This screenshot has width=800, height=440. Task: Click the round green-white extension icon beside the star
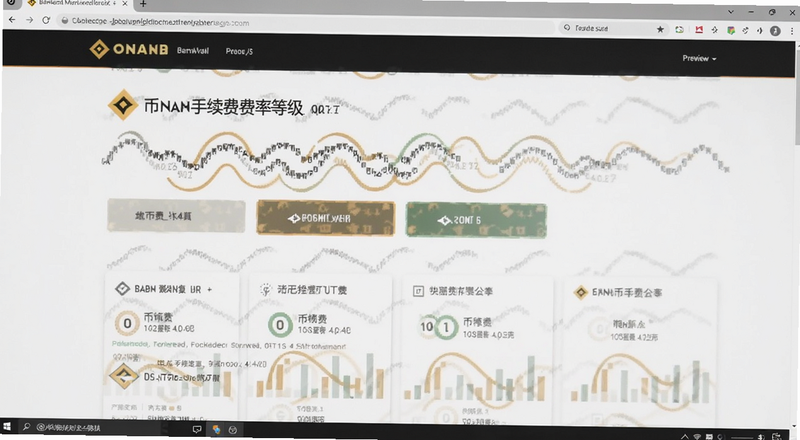coord(679,30)
